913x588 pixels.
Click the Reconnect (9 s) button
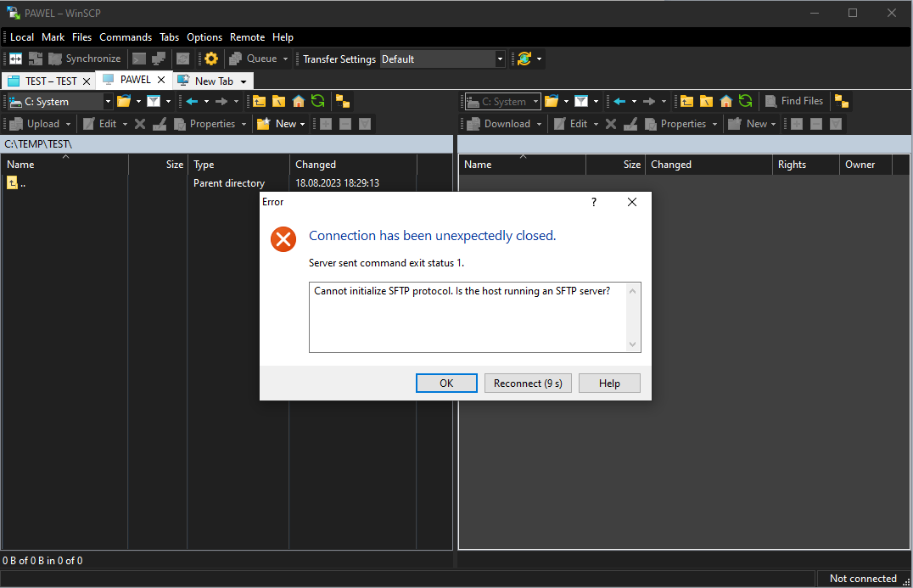[x=528, y=383]
